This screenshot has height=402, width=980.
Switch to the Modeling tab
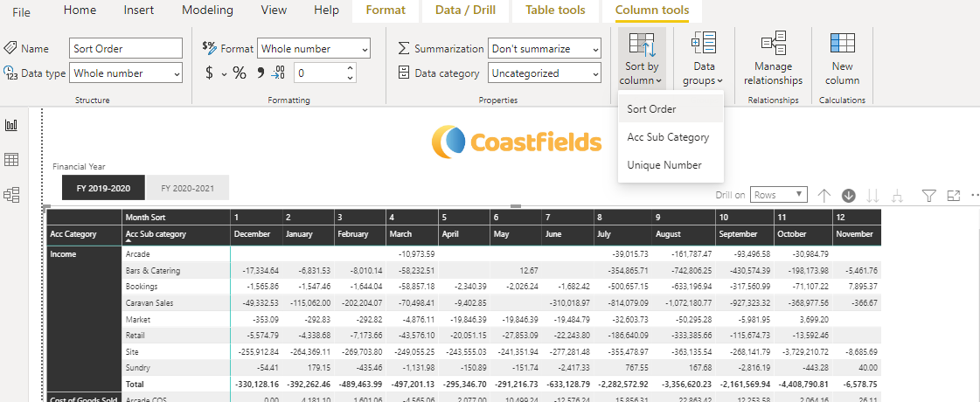pyautogui.click(x=207, y=10)
